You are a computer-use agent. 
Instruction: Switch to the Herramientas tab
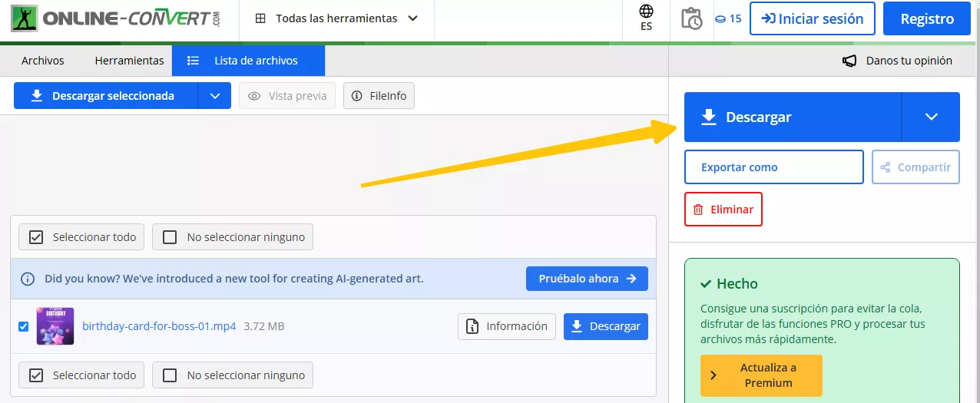click(x=129, y=61)
